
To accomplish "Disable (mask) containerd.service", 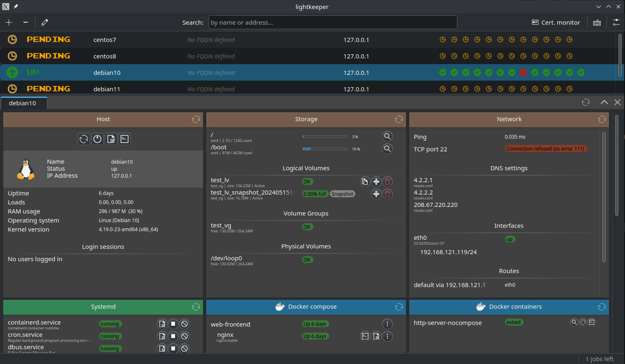I will [x=185, y=324].
